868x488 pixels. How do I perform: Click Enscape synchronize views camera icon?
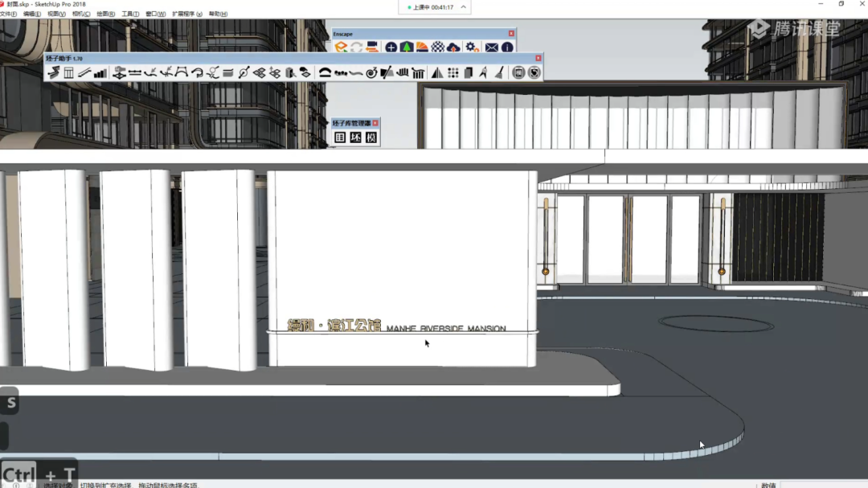(x=372, y=47)
